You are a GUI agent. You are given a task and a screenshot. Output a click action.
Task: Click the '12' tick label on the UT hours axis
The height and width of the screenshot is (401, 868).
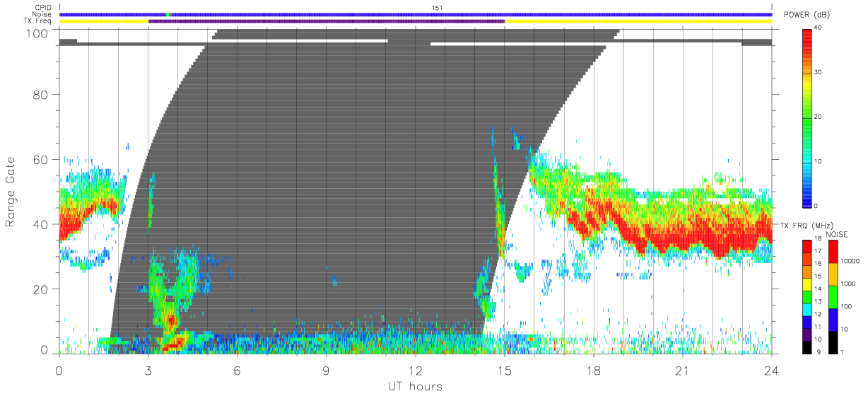click(x=415, y=371)
